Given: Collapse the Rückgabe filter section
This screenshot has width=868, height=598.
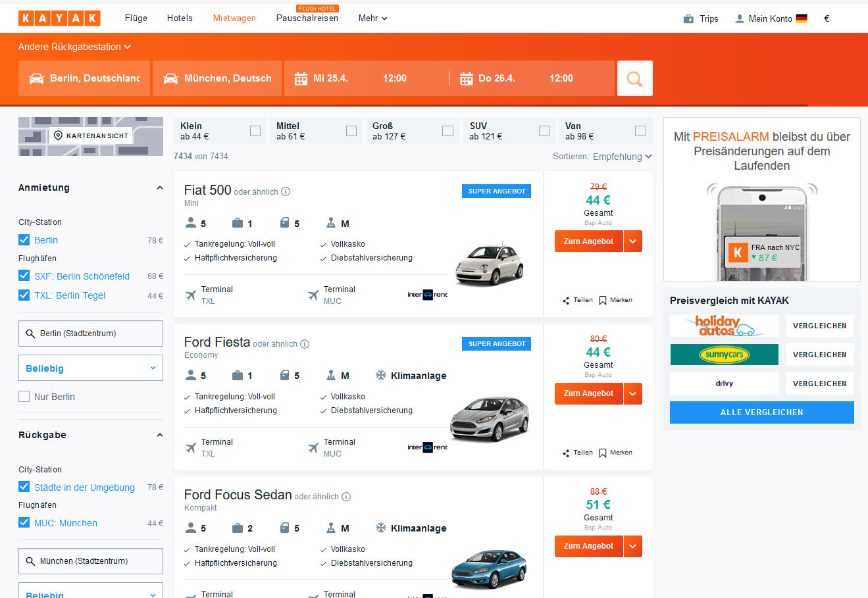Looking at the screenshot, I should tap(159, 436).
